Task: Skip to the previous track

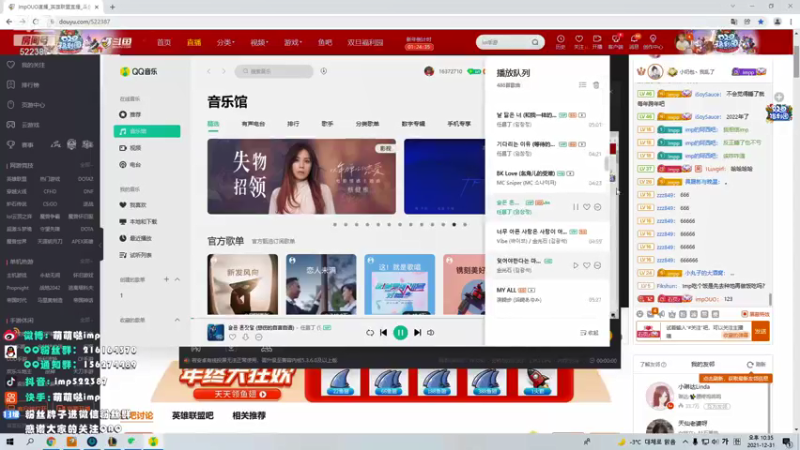Action: [x=383, y=333]
